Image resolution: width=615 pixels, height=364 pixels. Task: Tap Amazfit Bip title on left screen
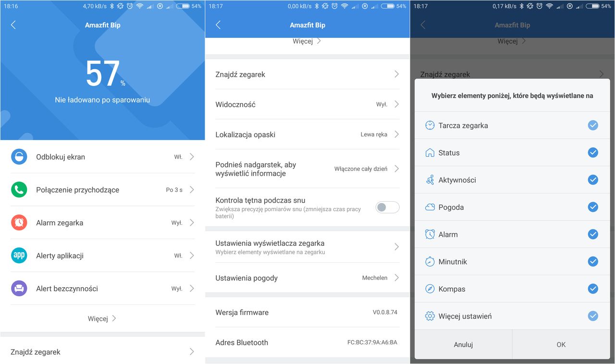(x=102, y=25)
